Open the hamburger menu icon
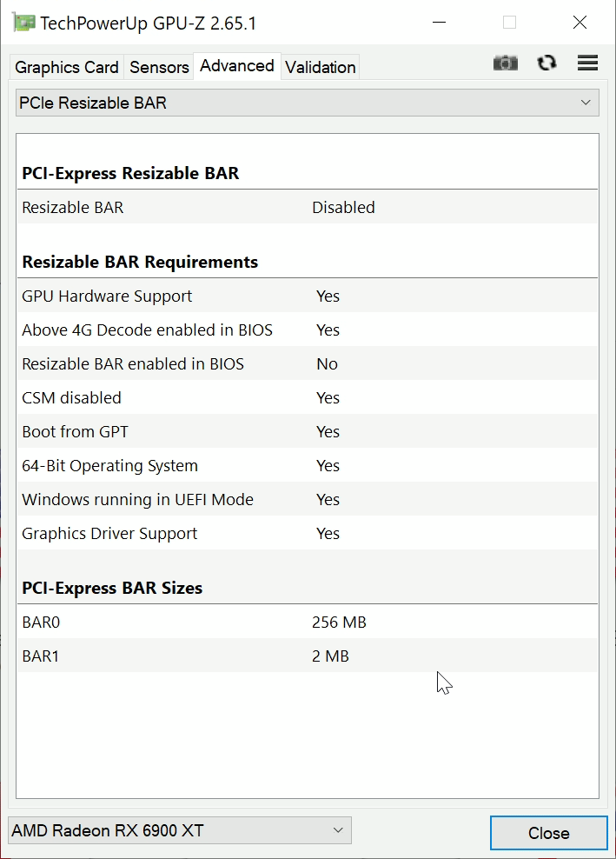This screenshot has height=859, width=616. pyautogui.click(x=588, y=63)
